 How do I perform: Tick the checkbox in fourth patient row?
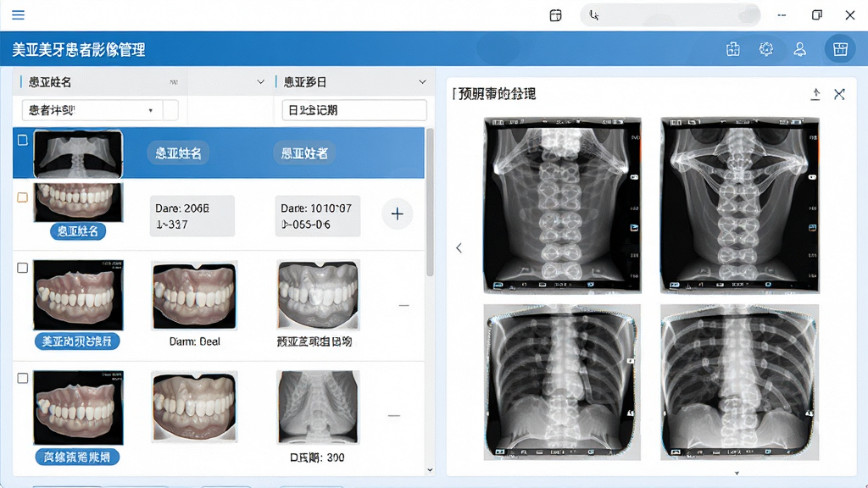[x=23, y=379]
